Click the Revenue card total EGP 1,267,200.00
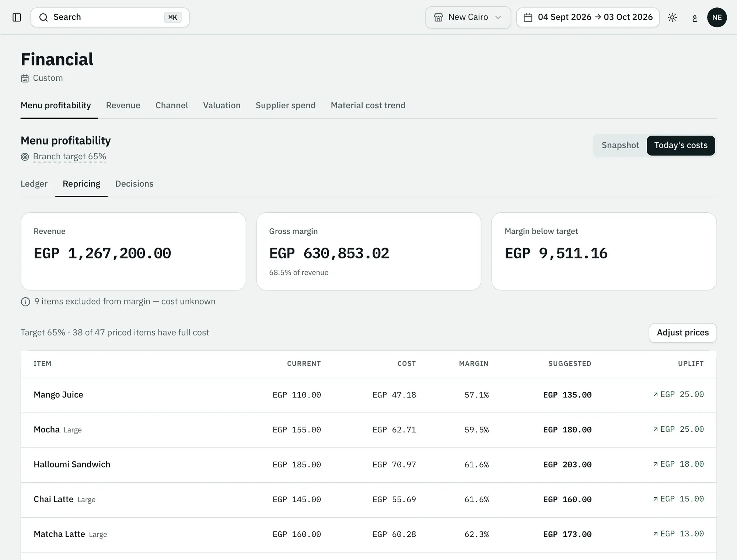Screen dimensions: 737x560 (102, 254)
